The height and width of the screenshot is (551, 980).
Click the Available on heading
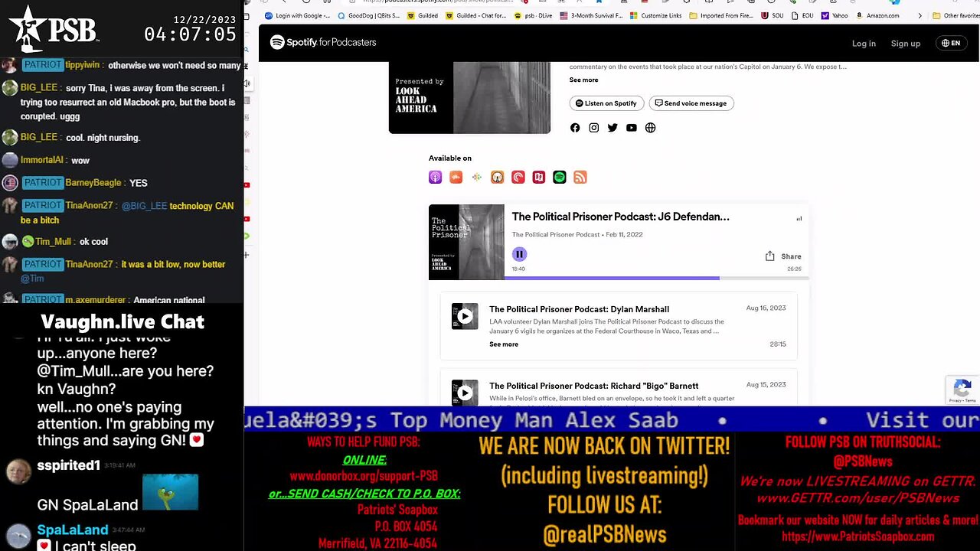point(450,158)
